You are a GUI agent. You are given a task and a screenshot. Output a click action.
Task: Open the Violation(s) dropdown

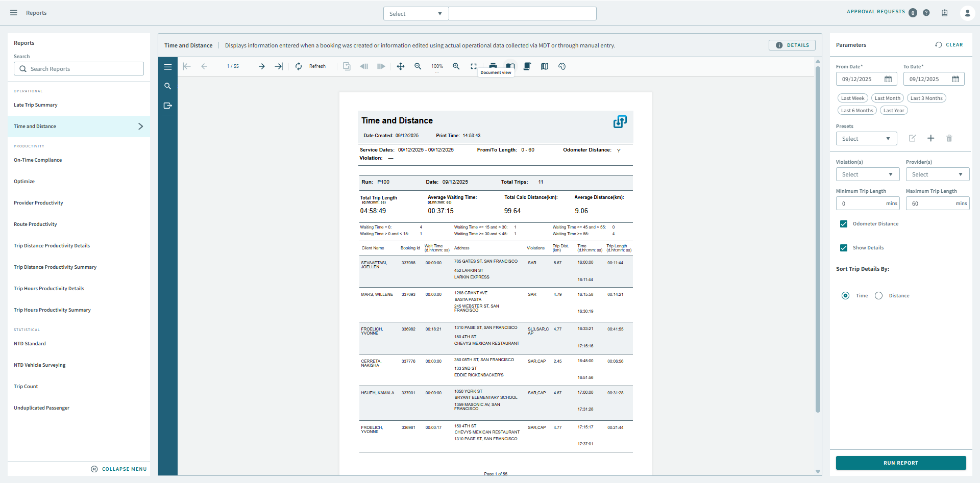(867, 174)
